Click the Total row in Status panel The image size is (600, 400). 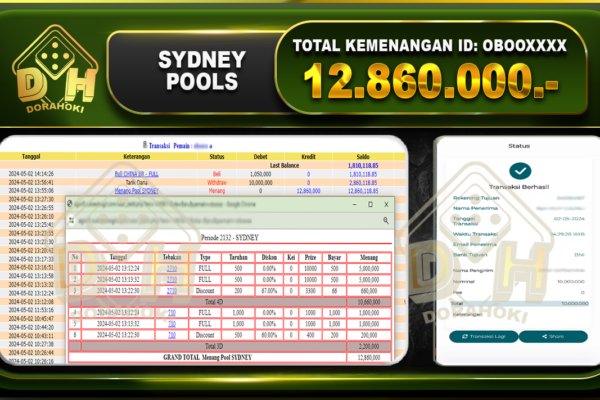[519, 303]
